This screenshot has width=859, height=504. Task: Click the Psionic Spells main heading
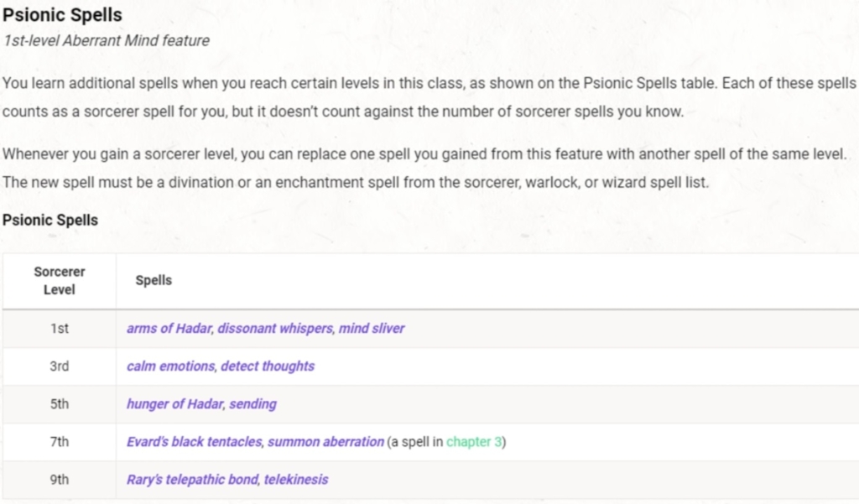pyautogui.click(x=62, y=15)
